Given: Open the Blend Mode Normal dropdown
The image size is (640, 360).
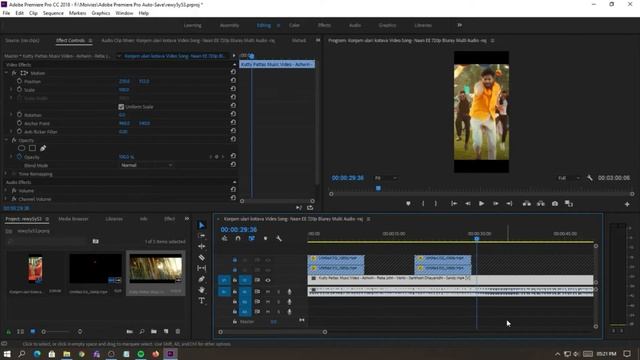Looking at the screenshot, I should [147, 165].
